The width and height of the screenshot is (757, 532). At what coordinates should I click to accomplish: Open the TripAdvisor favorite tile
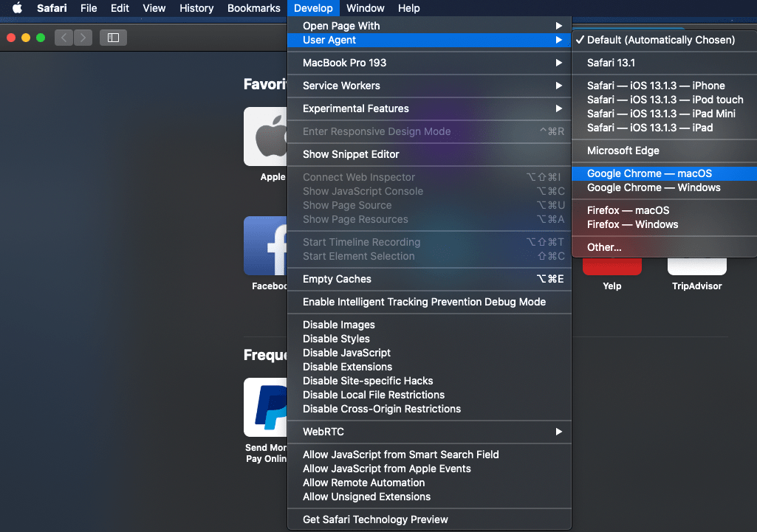697,266
